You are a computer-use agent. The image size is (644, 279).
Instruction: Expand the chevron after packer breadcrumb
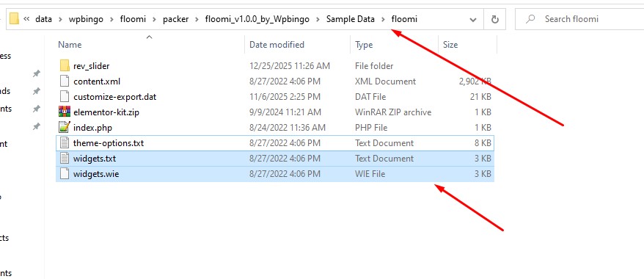click(x=197, y=19)
